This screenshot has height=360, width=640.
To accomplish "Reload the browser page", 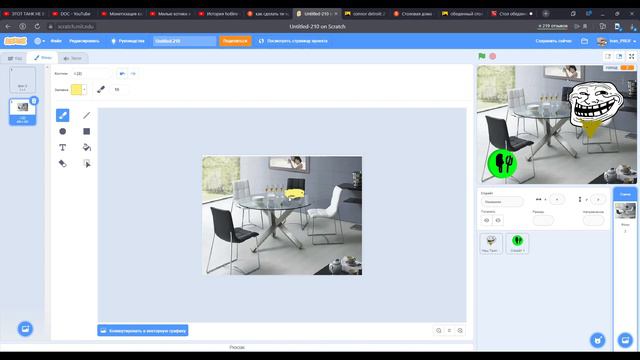I will [x=37, y=27].
